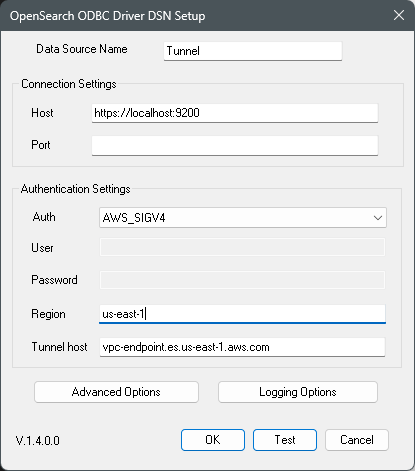Open Advanced Options
Screen dimensions: 415x471
pos(116,392)
